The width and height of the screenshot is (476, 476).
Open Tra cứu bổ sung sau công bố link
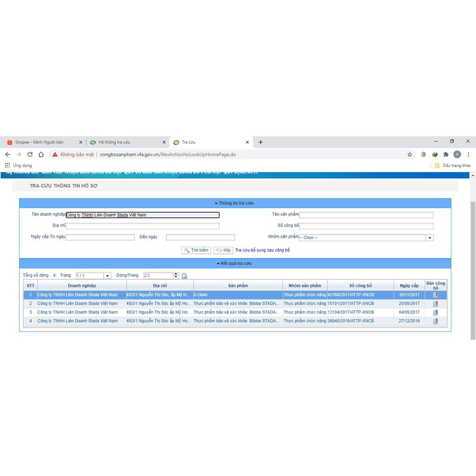[262, 250]
